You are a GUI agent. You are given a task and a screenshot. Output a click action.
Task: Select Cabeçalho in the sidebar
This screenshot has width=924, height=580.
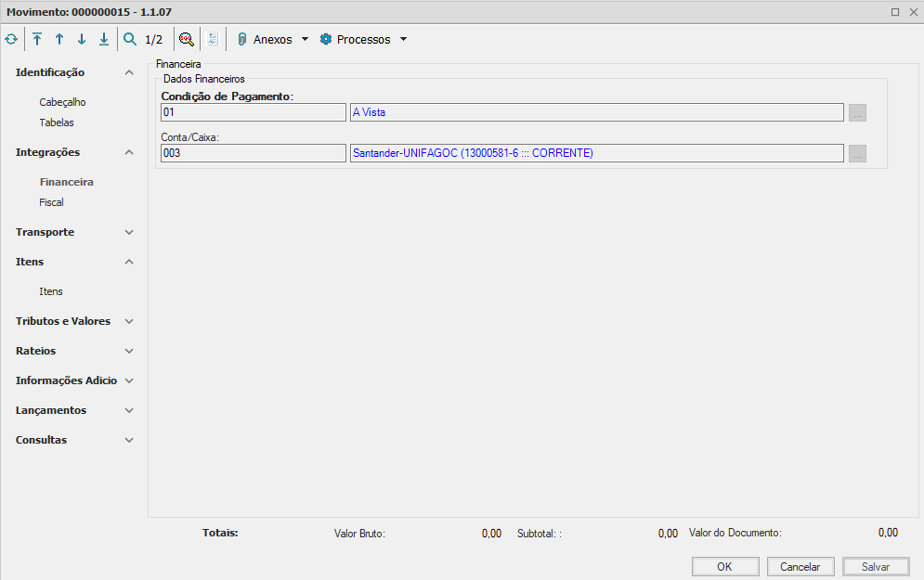tap(62, 102)
